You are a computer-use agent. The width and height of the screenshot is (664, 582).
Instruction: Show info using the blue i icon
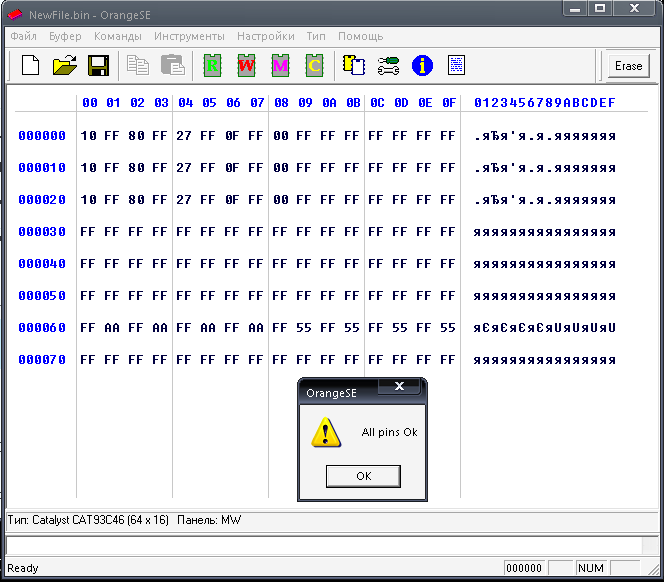coord(422,66)
